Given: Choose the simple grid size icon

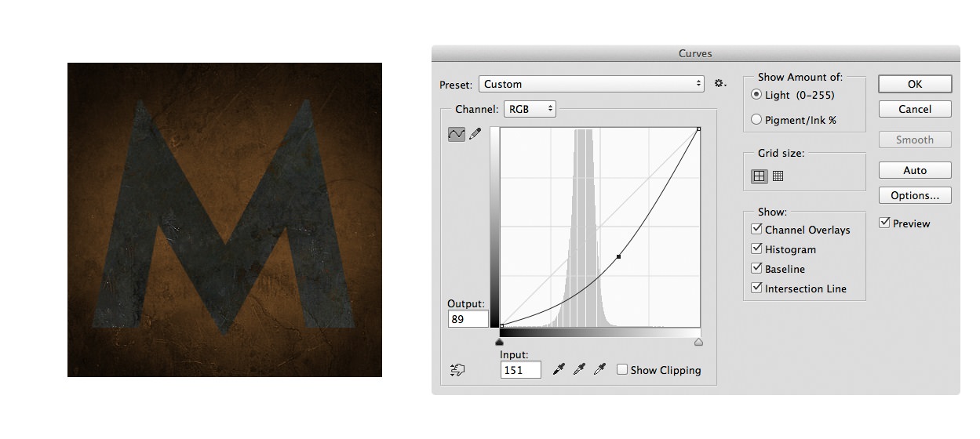Looking at the screenshot, I should click(759, 176).
